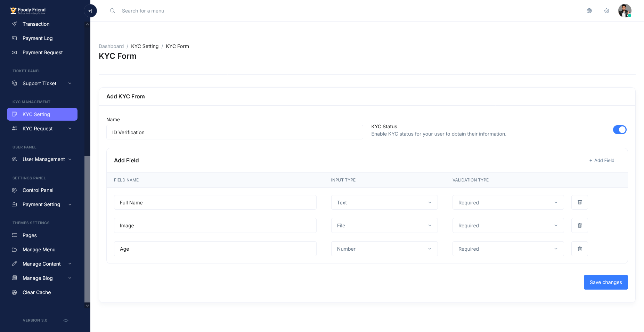This screenshot has width=644, height=332.
Task: Open validation dropdown for Age row
Action: pos(508,249)
